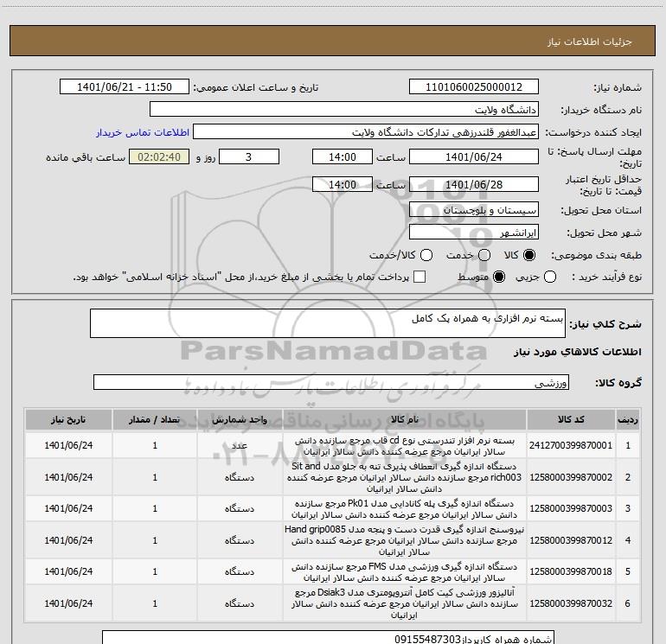The image size is (666, 644).
Task: Click the Pk01 caliper product name cell
Action: 405,508
